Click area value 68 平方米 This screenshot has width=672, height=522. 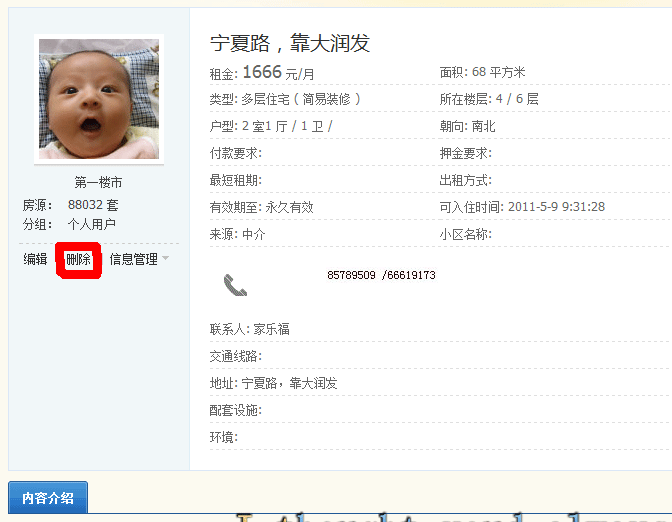pos(498,72)
